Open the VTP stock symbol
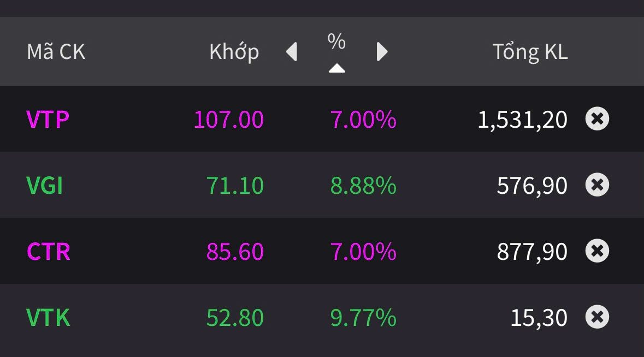The width and height of the screenshot is (644, 357). (x=48, y=120)
